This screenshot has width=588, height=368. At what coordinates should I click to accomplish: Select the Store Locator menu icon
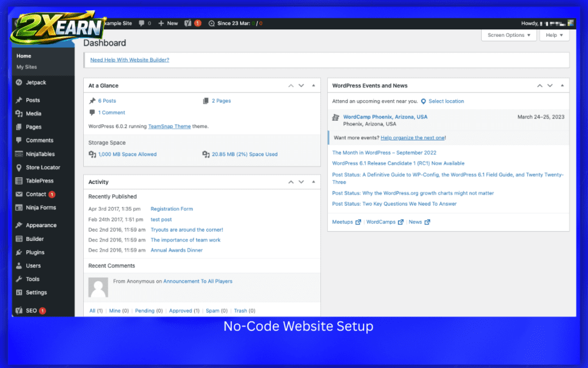(18, 167)
